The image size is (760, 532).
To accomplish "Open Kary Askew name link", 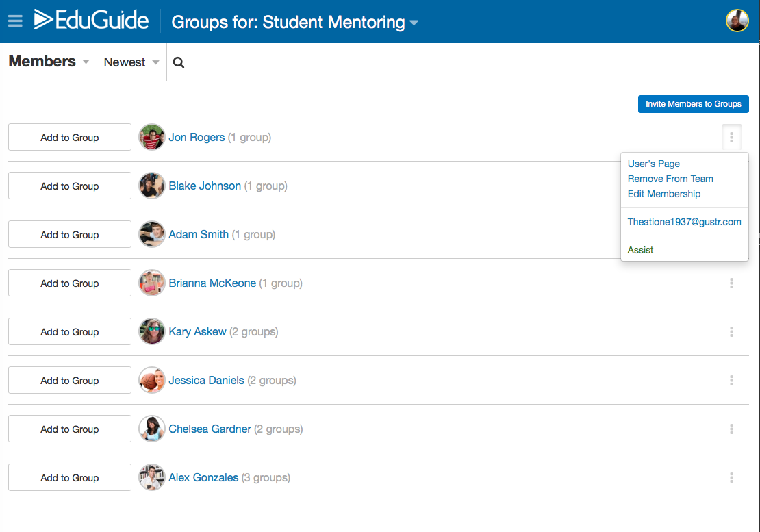I will tap(197, 331).
